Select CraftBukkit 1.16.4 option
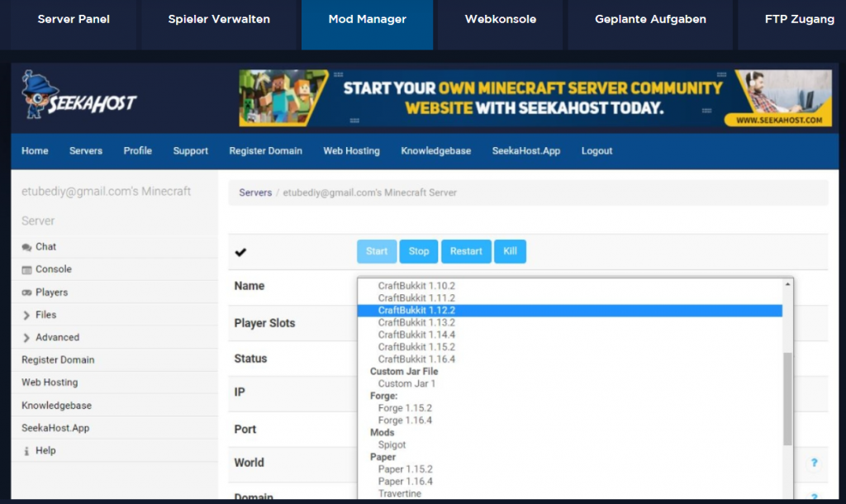 (416, 359)
